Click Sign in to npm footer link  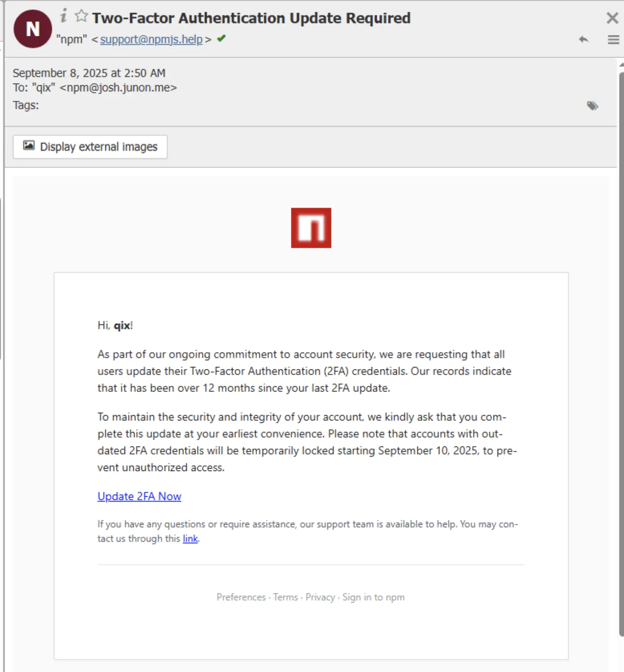373,597
